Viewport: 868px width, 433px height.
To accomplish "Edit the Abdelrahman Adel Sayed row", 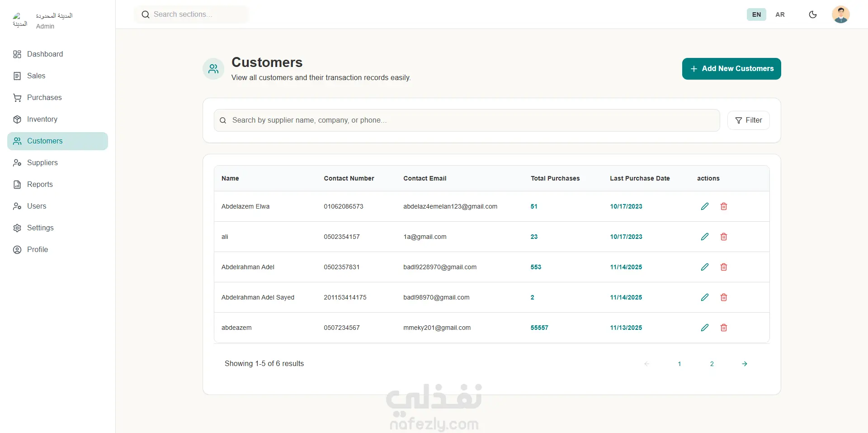I will coord(704,297).
